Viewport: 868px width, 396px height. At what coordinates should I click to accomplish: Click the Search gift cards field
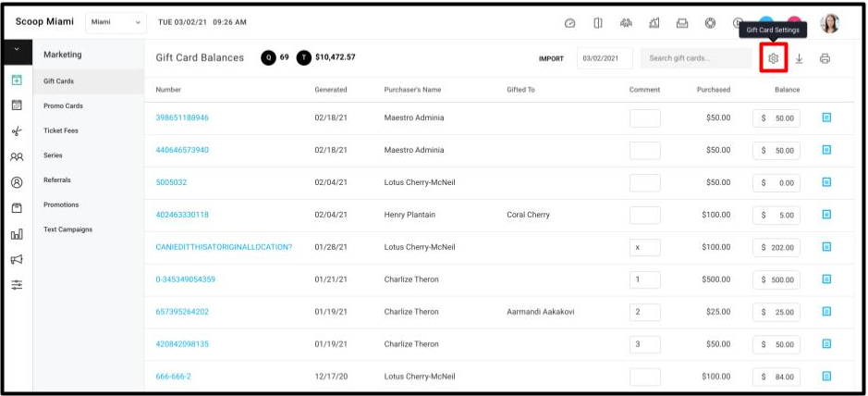point(696,58)
